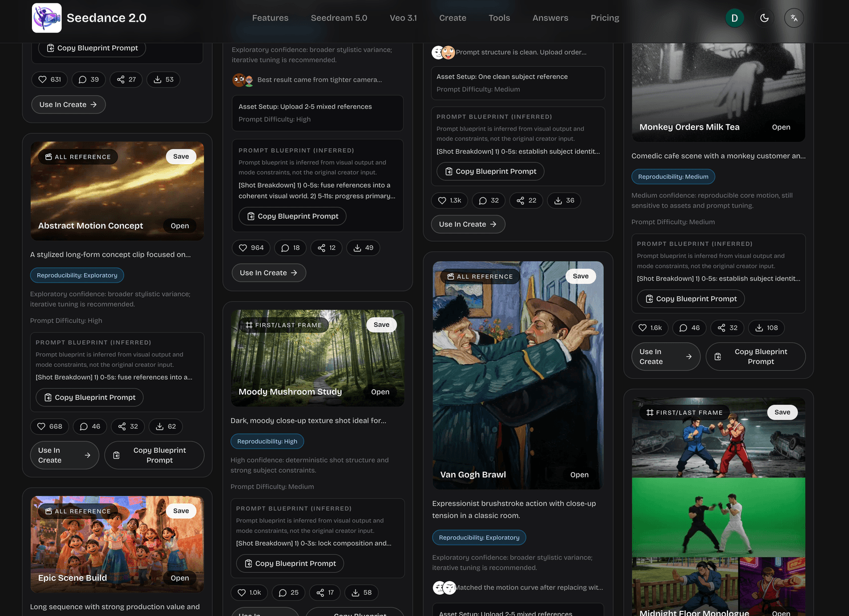Go to Seedream 5.0 in navigation
849x616 pixels.
[x=339, y=18]
